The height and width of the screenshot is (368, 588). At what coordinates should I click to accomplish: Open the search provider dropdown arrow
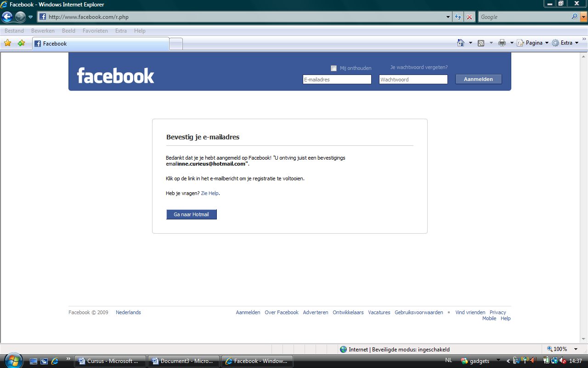pos(584,17)
